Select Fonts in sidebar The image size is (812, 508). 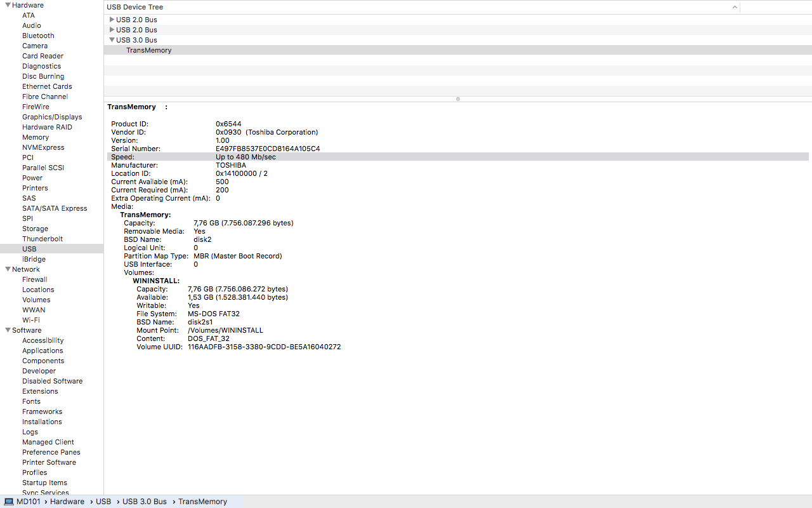pyautogui.click(x=31, y=401)
